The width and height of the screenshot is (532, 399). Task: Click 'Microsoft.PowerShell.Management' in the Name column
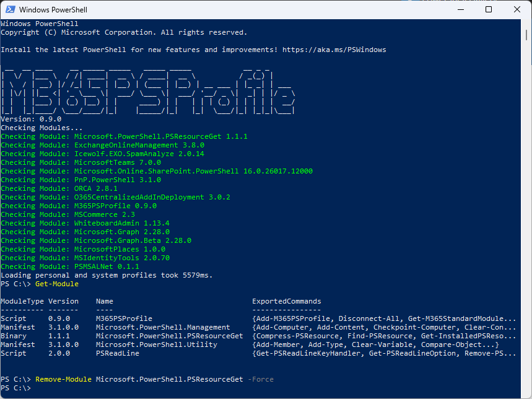pyautogui.click(x=163, y=327)
